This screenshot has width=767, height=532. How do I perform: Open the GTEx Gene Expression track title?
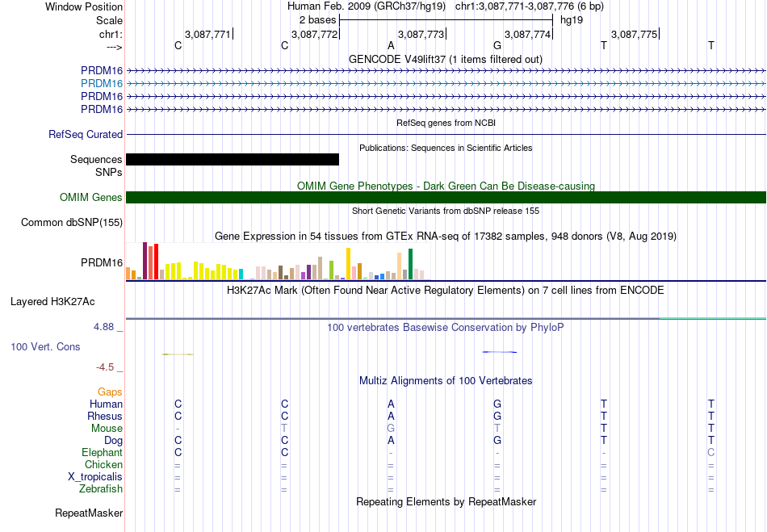(446, 237)
